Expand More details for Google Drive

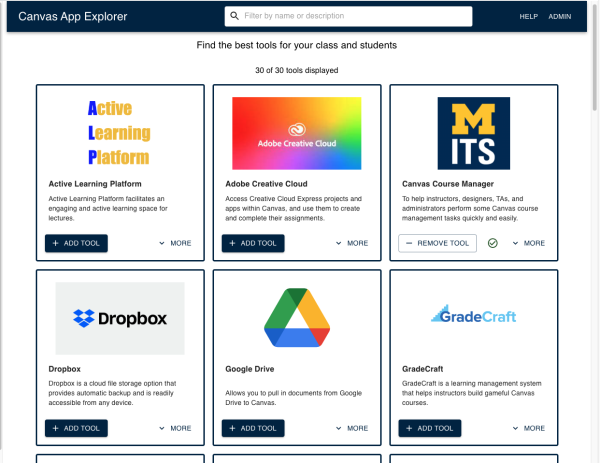(352, 428)
